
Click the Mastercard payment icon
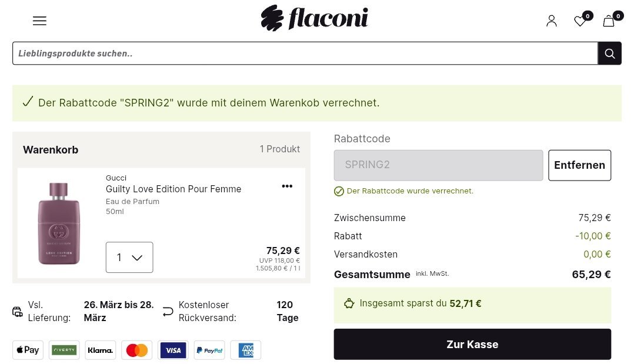tap(137, 350)
